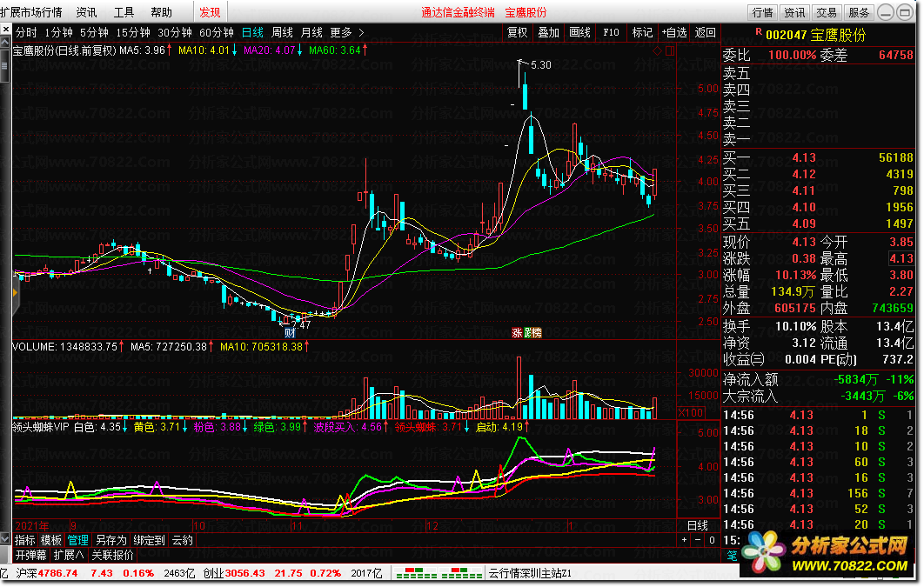Click the 净流入额 -5834万 row
Screen dimensions: 924x587
pyautogui.click(x=818, y=380)
